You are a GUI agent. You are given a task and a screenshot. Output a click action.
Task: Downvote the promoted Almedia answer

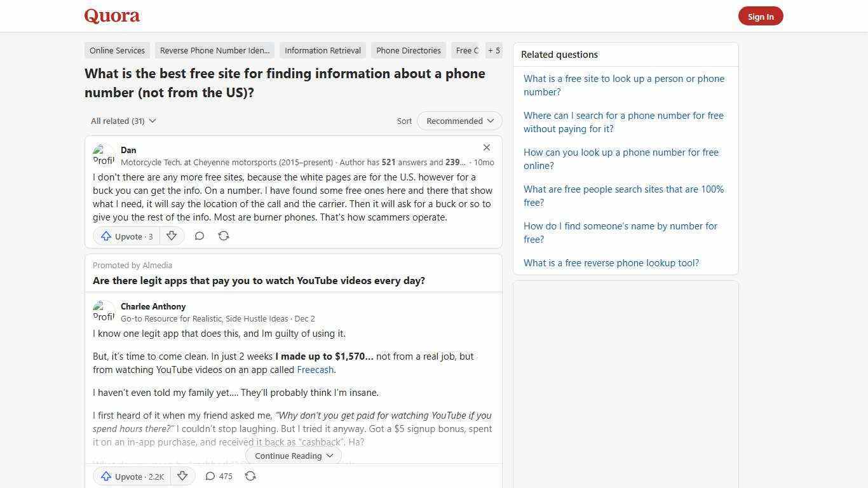[x=182, y=476]
